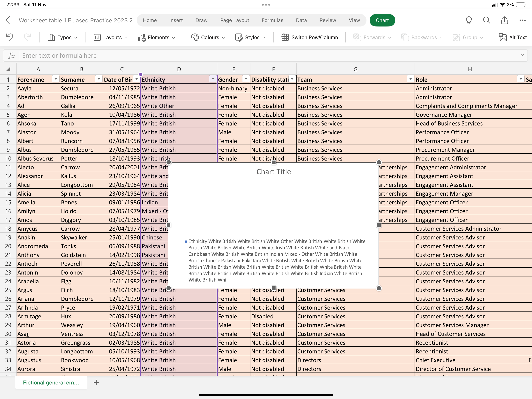This screenshot has width=532, height=399.
Task: Click the cell containing Aberforth
Action: (x=38, y=97)
